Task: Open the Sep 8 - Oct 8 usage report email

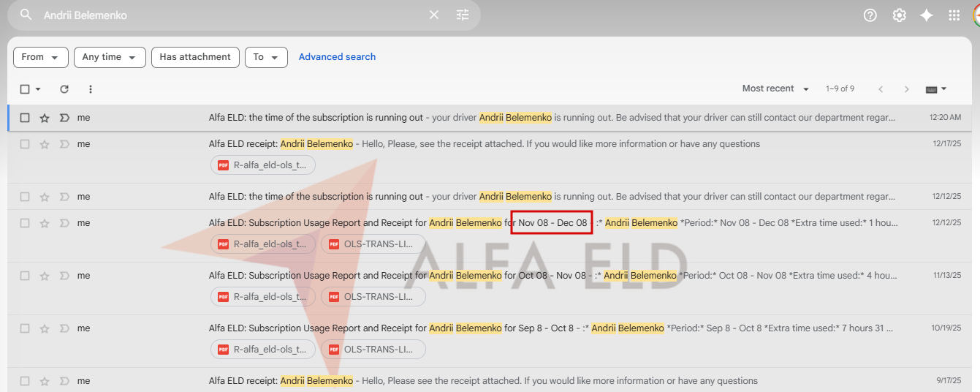Action: pyautogui.click(x=490, y=342)
